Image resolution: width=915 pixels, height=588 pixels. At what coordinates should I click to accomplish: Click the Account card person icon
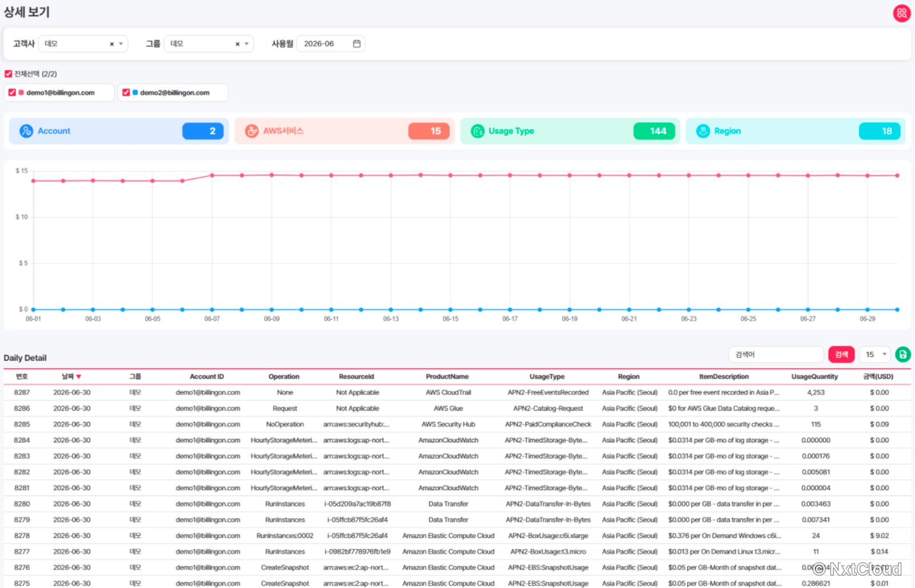coord(26,131)
